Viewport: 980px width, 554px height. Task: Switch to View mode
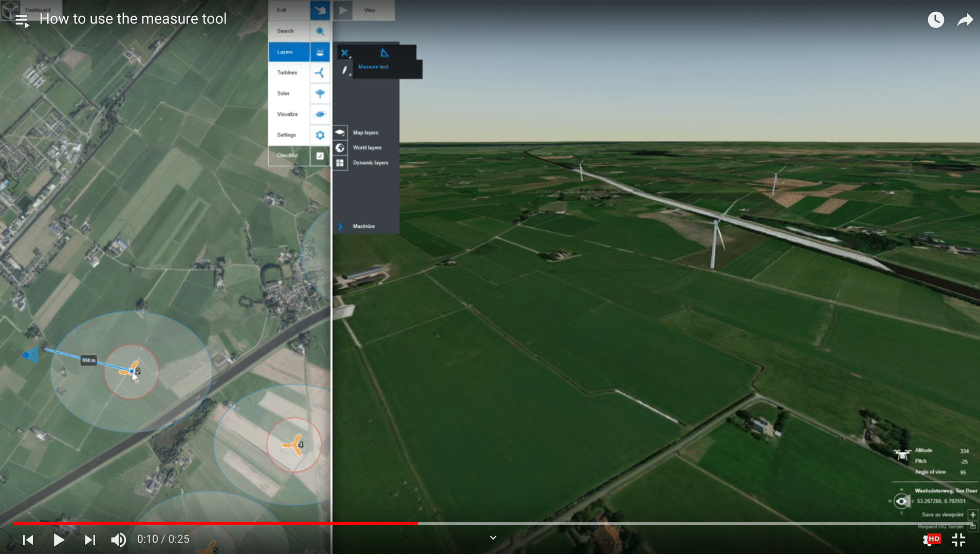coord(369,10)
